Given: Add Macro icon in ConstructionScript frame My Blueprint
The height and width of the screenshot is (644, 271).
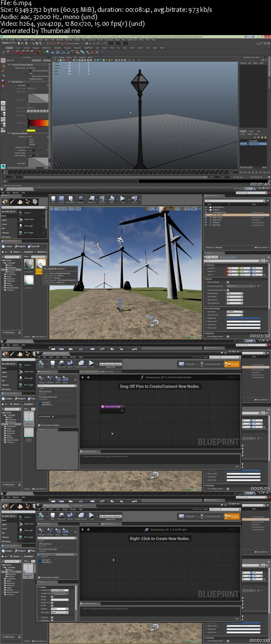Looking at the screenshot, I should [x=58, y=379].
